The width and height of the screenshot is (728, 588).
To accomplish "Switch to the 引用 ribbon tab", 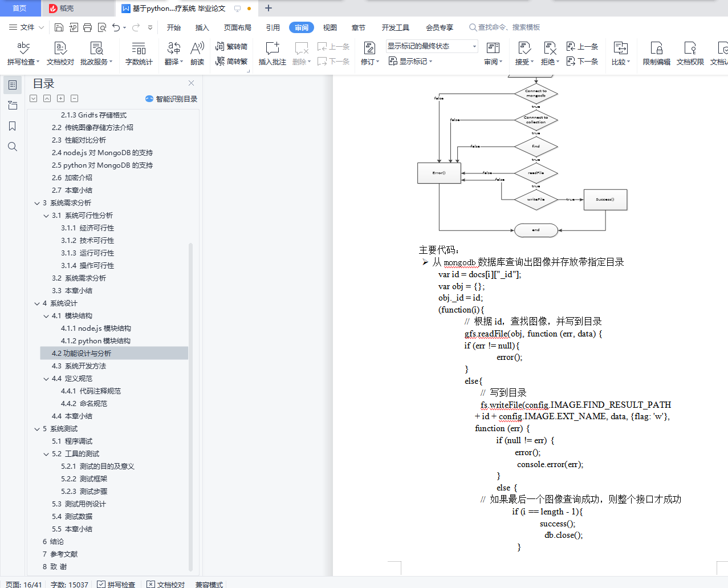I will click(x=273, y=27).
